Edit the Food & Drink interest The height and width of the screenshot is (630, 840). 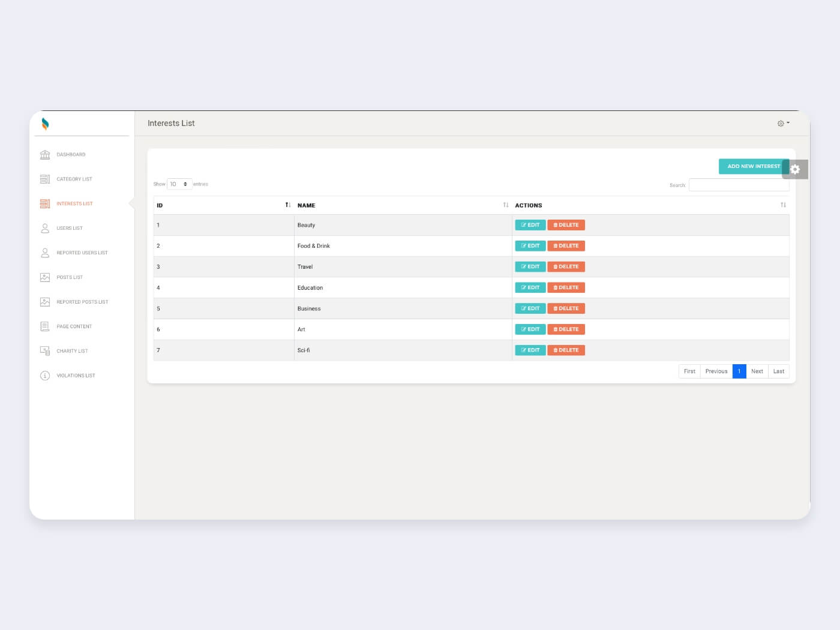[x=530, y=246]
